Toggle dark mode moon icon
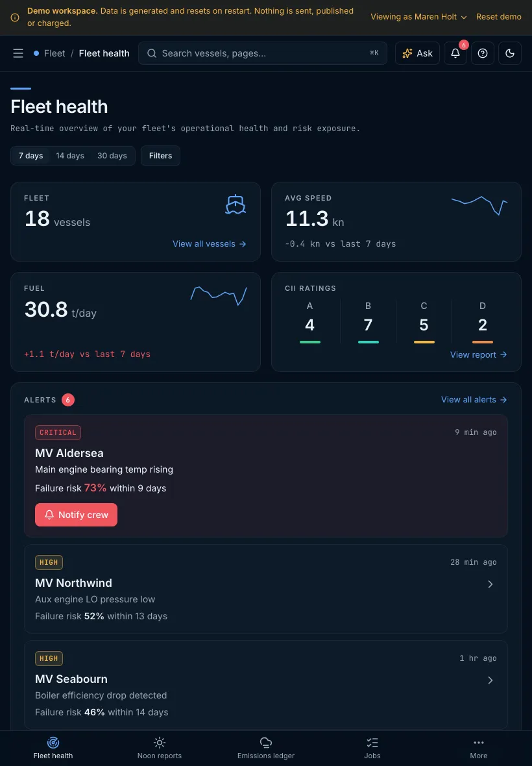Viewport: 532px width, 766px height. pyautogui.click(x=510, y=53)
